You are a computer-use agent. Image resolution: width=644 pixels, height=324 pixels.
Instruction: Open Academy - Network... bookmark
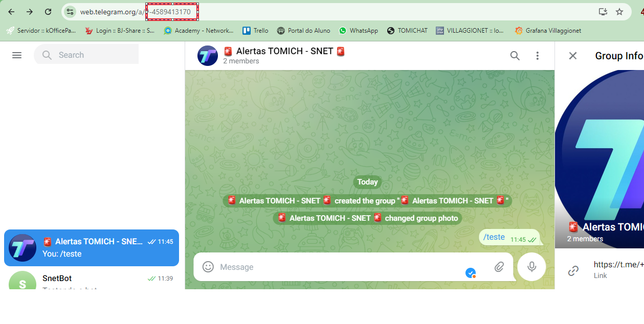pos(198,31)
